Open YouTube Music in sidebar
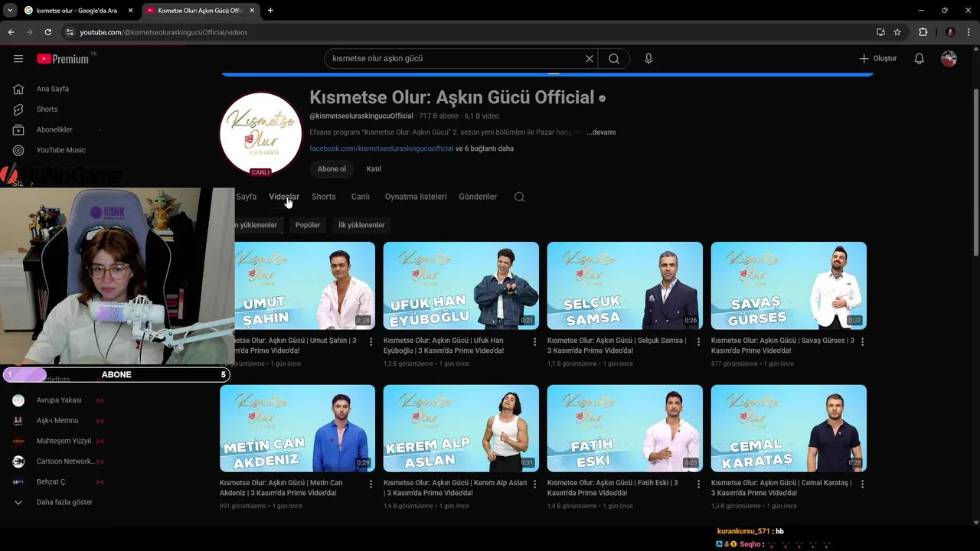This screenshot has height=551, width=980. 60,150
